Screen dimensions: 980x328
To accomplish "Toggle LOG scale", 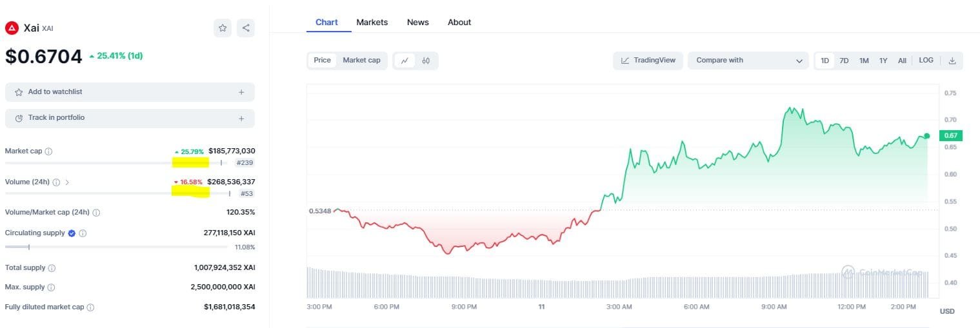I will point(926,61).
